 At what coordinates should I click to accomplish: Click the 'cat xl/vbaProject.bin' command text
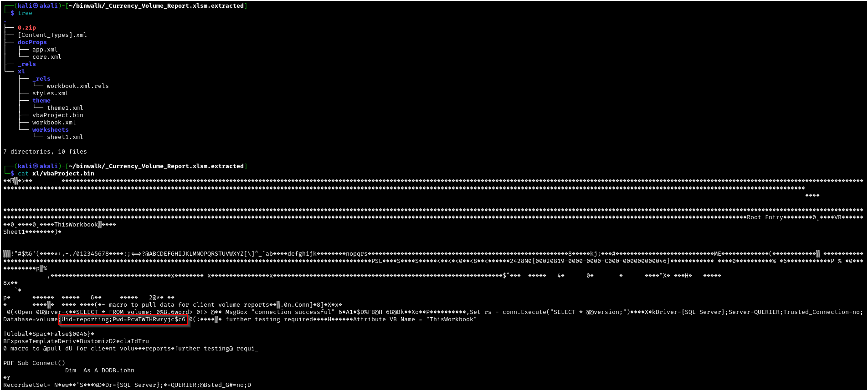tap(56, 174)
